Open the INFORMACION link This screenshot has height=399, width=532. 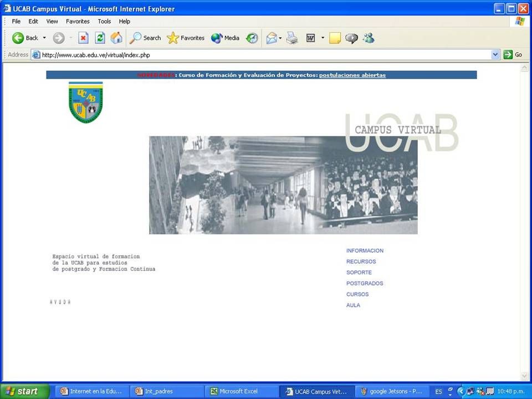click(365, 250)
